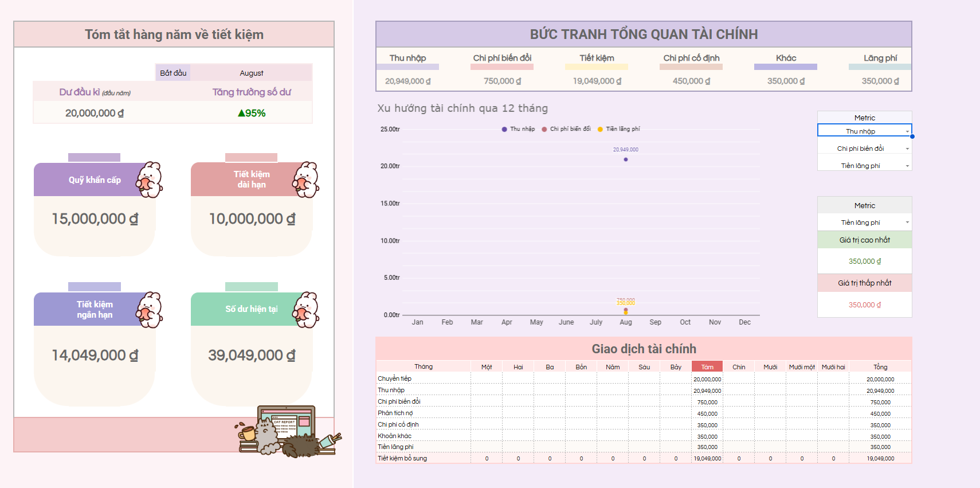Screen dimensions: 980x488
Task: Select the 19,049,000 đ savings value in overview
Action: (x=597, y=81)
